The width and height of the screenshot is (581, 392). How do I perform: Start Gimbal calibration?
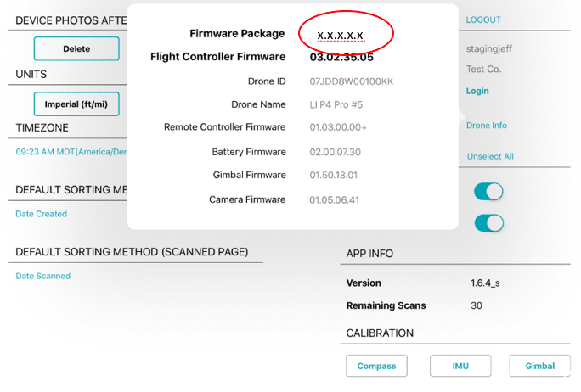coord(539,366)
